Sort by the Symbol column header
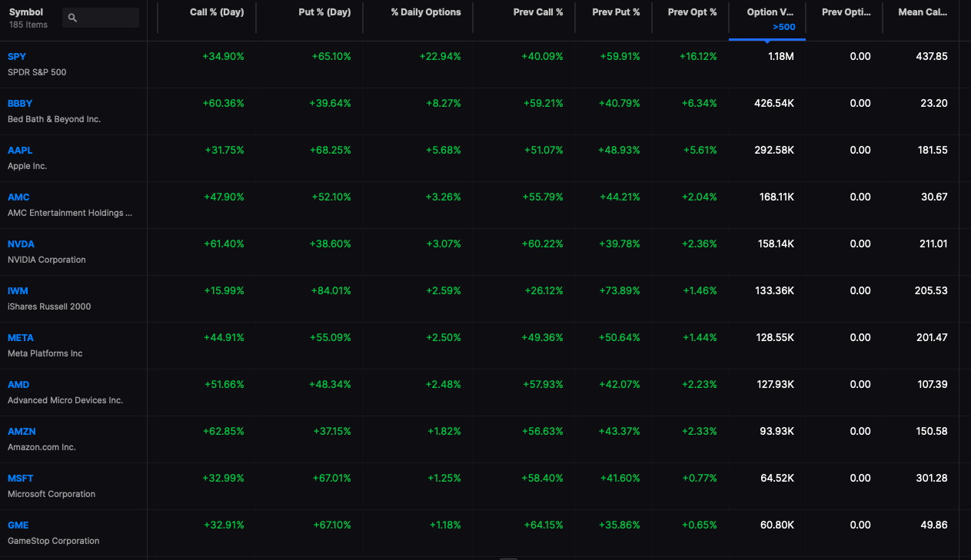Screen dimensions: 971x560 [26, 12]
